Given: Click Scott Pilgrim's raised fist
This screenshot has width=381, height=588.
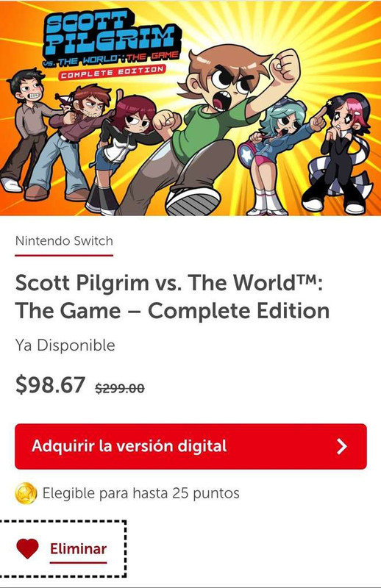Looking at the screenshot, I should tap(285, 66).
